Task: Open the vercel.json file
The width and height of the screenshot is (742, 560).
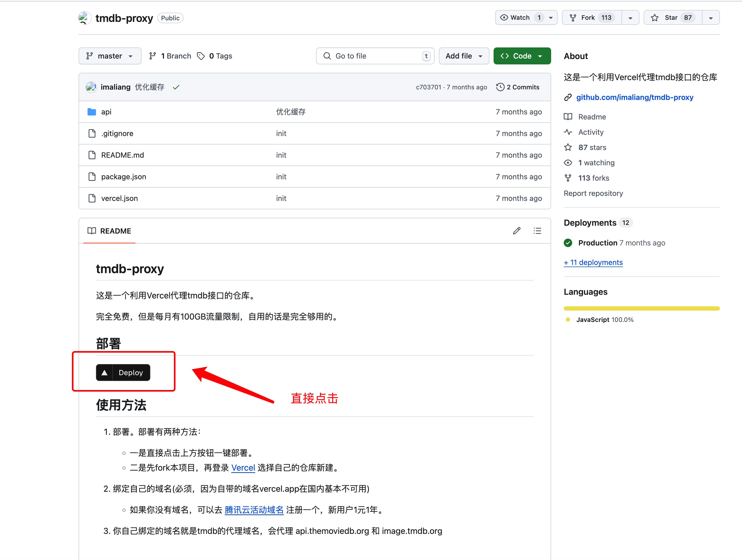Action: [119, 198]
